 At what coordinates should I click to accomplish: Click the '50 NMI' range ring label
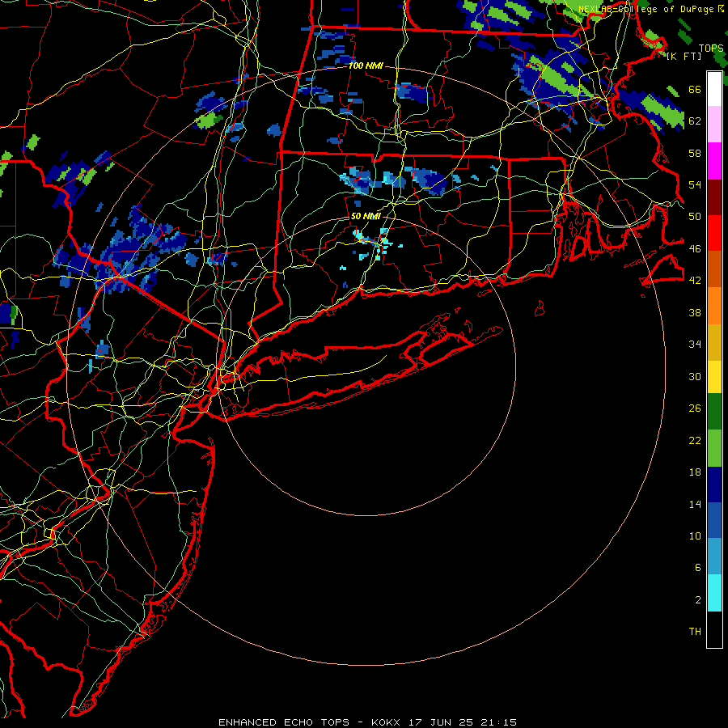(x=366, y=216)
